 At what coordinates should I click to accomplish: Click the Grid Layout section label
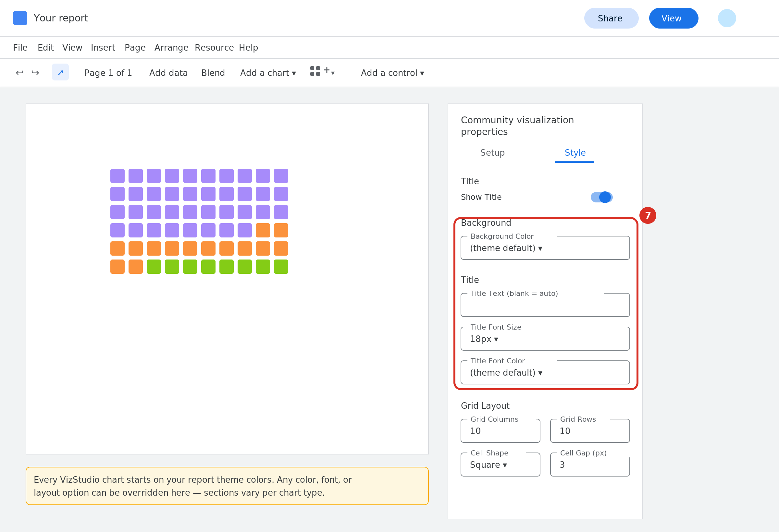(x=485, y=406)
